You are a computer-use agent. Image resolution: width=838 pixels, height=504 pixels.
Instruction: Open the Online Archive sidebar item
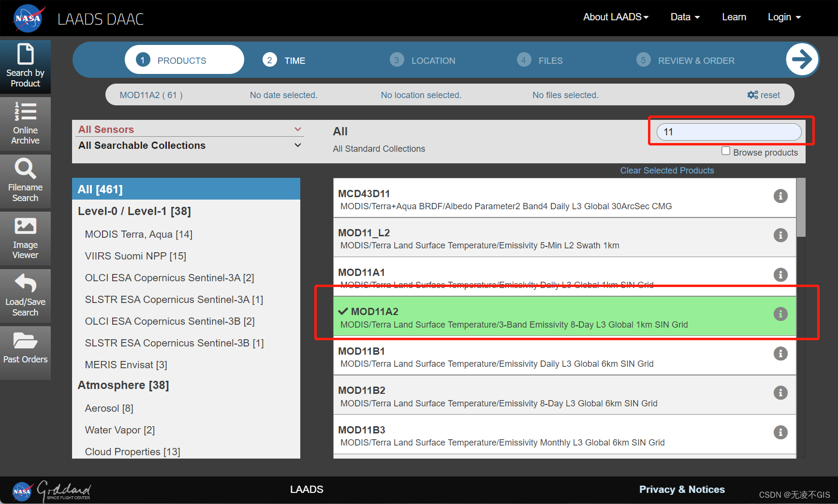(25, 124)
